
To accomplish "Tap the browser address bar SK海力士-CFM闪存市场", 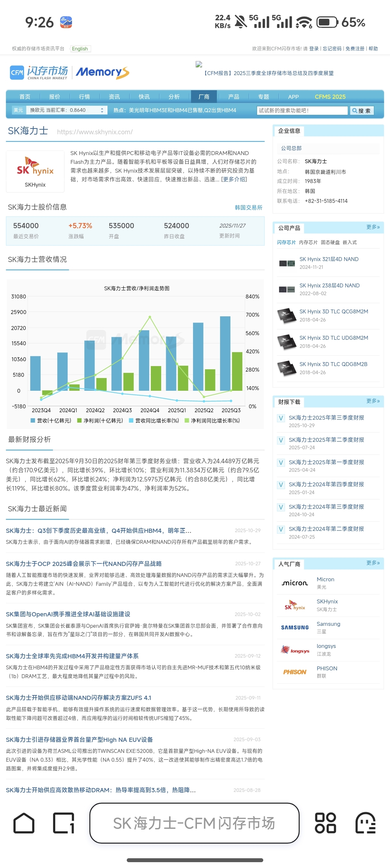I will [194, 823].
